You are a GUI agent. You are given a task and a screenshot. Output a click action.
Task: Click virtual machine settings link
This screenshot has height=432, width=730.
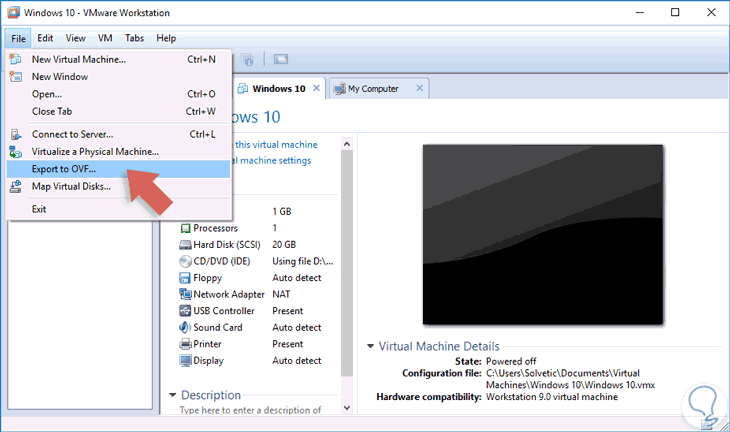click(273, 161)
